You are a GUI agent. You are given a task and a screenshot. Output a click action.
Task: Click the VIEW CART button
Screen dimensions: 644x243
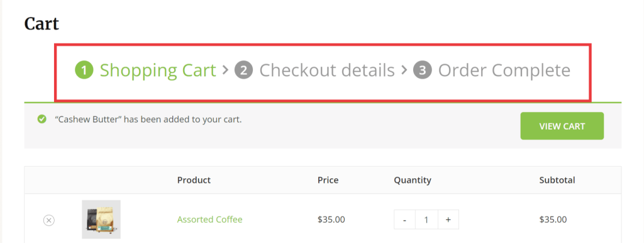coord(562,126)
